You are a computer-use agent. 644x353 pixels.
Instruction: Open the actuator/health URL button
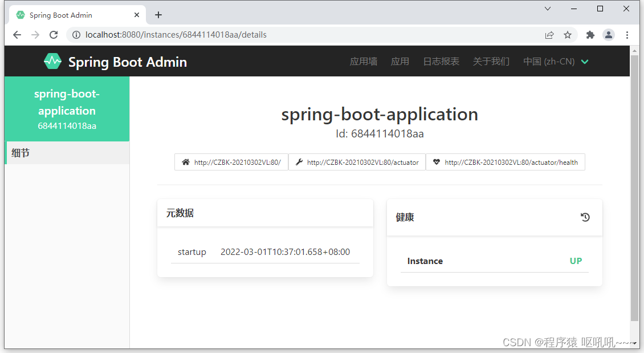(506, 162)
